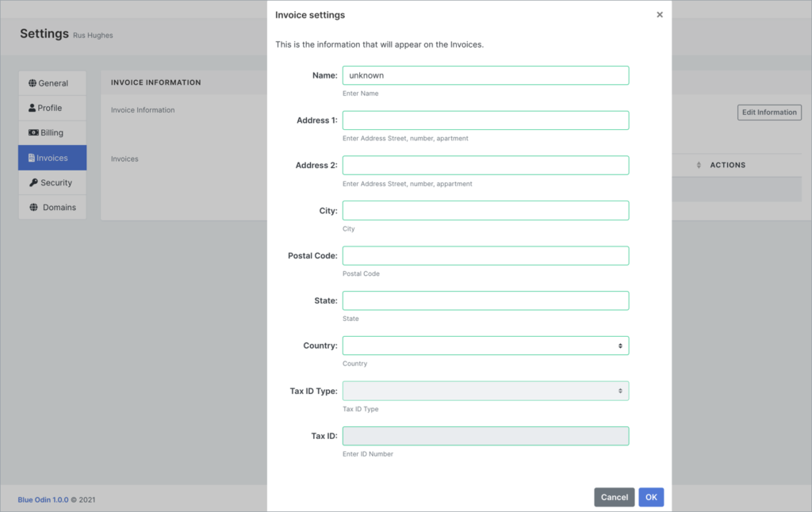This screenshot has height=512, width=812.
Task: Click the key icon beside Security
Action: pyautogui.click(x=33, y=183)
